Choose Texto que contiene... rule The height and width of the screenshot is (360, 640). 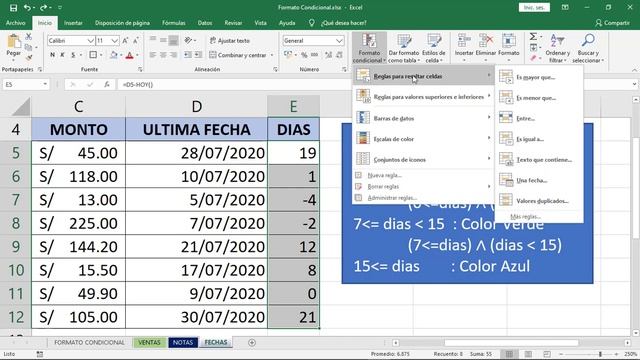[539, 160]
